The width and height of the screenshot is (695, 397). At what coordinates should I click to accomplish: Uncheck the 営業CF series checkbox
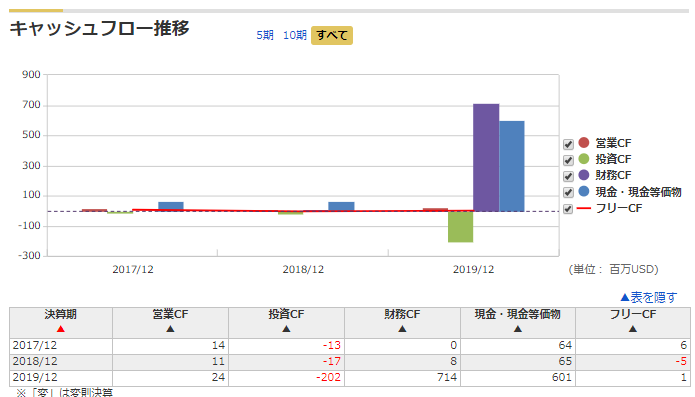(x=568, y=144)
